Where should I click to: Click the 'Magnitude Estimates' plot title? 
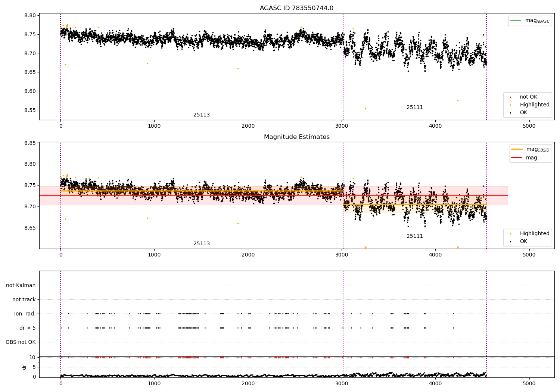(x=296, y=137)
